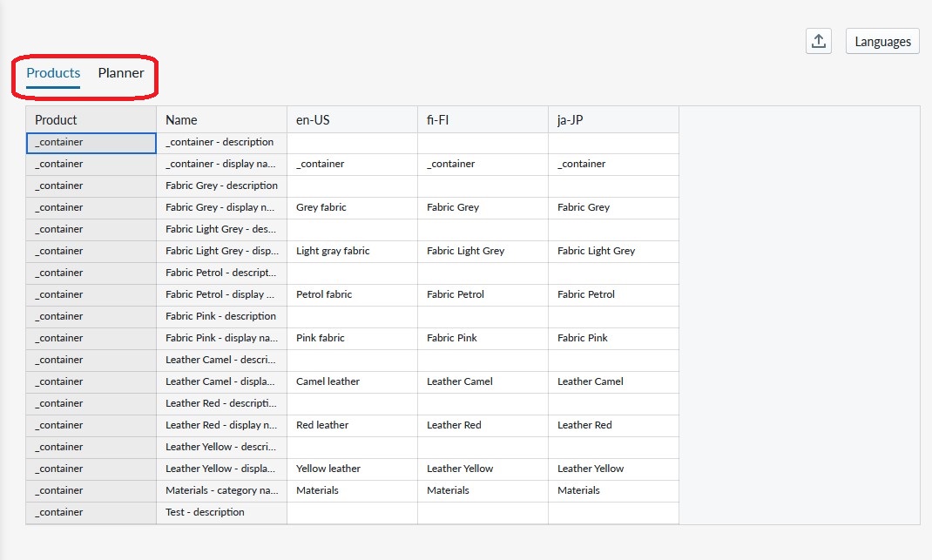This screenshot has height=560, width=932.
Task: Select the '_container' ja-JP cell
Action: [613, 165]
